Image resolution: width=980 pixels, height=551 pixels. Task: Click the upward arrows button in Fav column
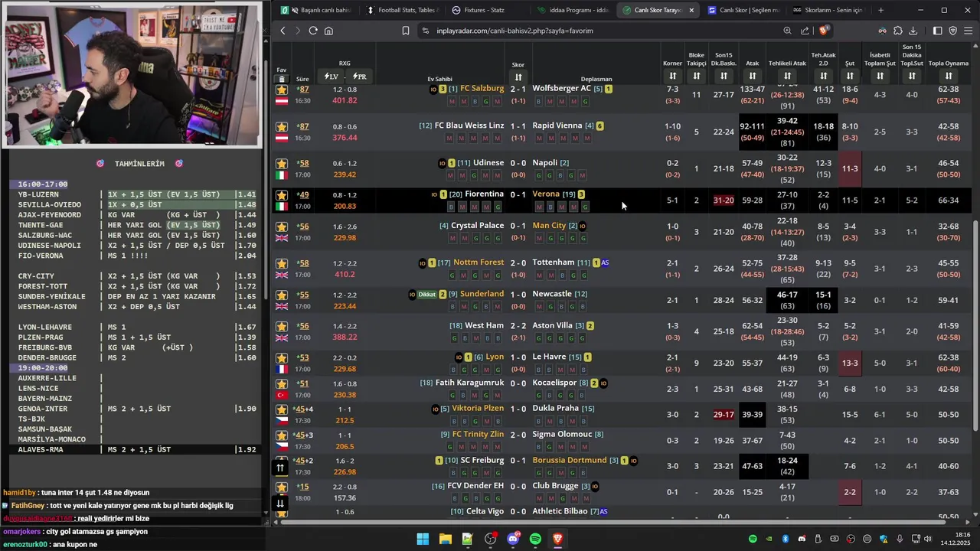point(280,467)
